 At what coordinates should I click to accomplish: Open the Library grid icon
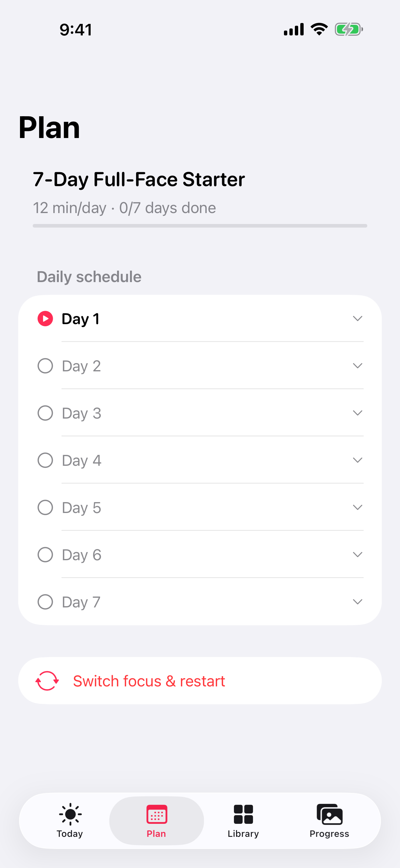243,814
